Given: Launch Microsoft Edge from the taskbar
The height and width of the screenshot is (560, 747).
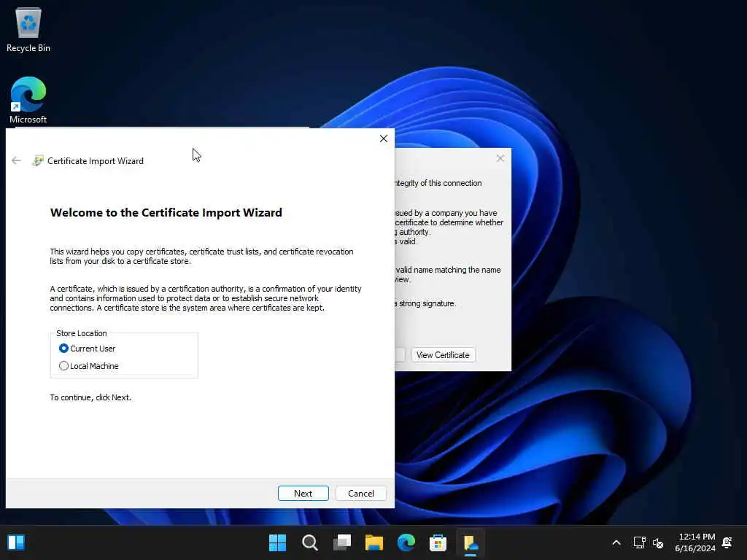Looking at the screenshot, I should click(x=406, y=542).
